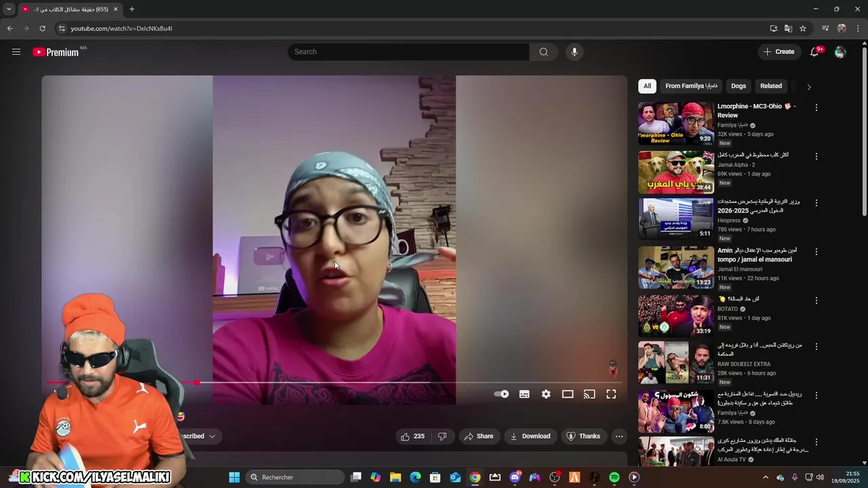Open the YouTube notifications bell

coord(814,52)
